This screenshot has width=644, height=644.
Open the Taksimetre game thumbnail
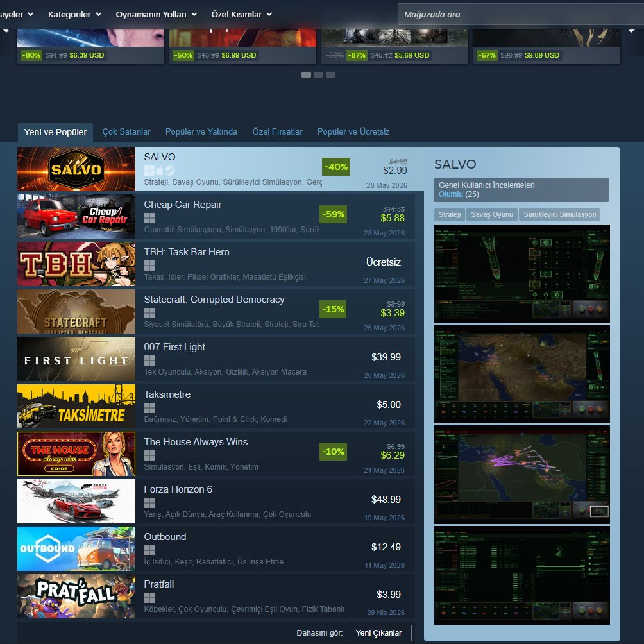tap(76, 406)
